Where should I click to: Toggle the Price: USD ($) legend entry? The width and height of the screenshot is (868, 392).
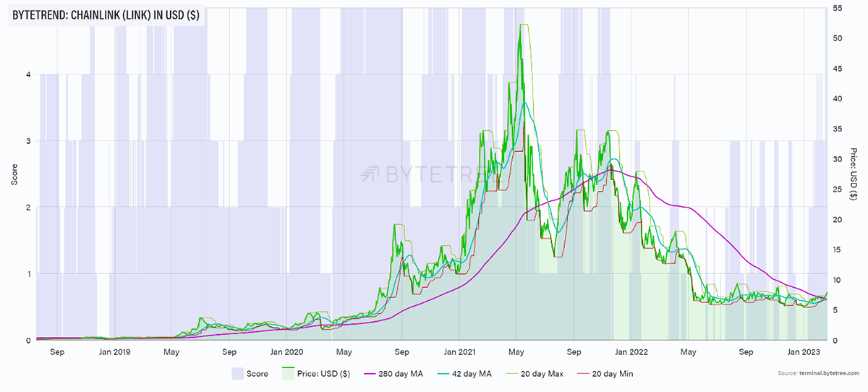click(x=318, y=374)
